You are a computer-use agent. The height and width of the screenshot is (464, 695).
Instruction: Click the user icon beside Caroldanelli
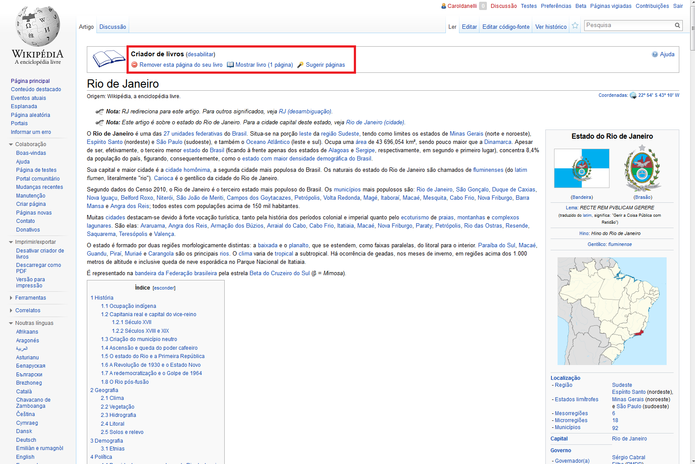point(443,6)
